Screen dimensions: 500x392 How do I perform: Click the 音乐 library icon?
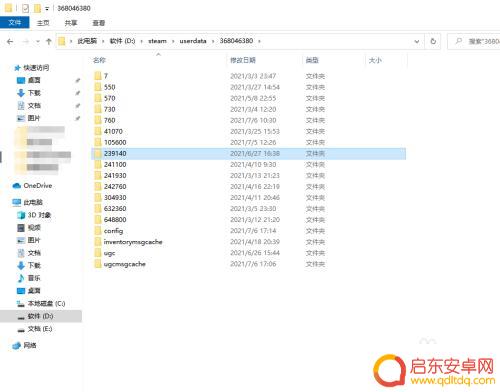(21, 278)
